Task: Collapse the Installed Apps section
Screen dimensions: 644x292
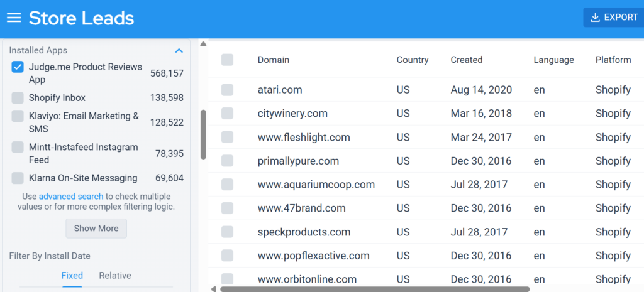Action: (179, 51)
